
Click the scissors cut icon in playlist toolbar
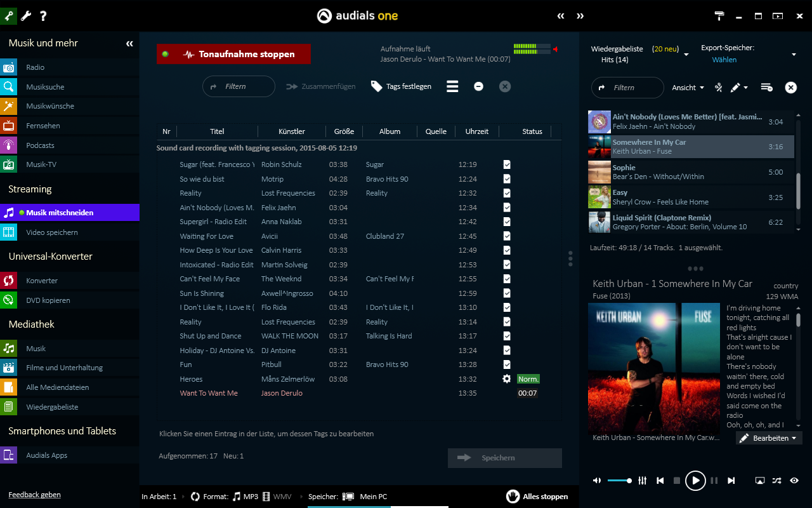coord(719,88)
